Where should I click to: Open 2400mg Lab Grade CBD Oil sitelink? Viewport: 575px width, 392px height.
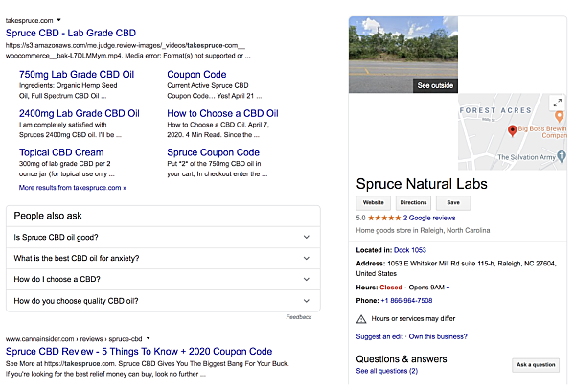click(x=80, y=114)
